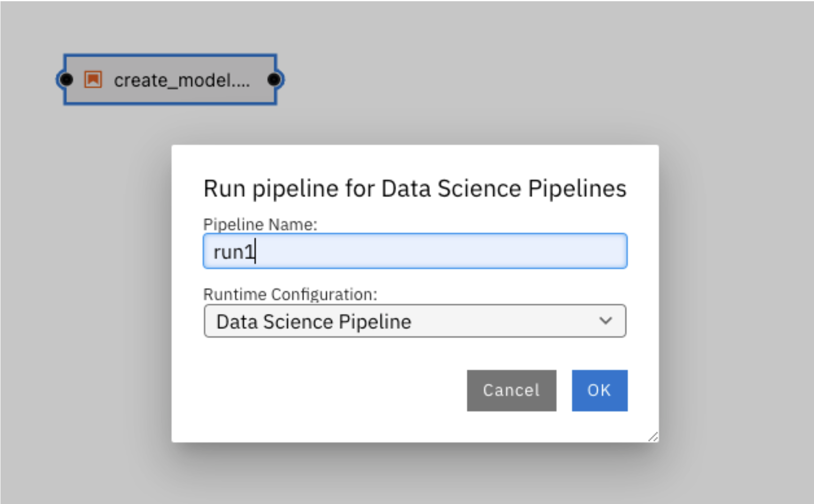This screenshot has height=504, width=814.
Task: Select the blue-bordered create_model node body
Action: [170, 80]
